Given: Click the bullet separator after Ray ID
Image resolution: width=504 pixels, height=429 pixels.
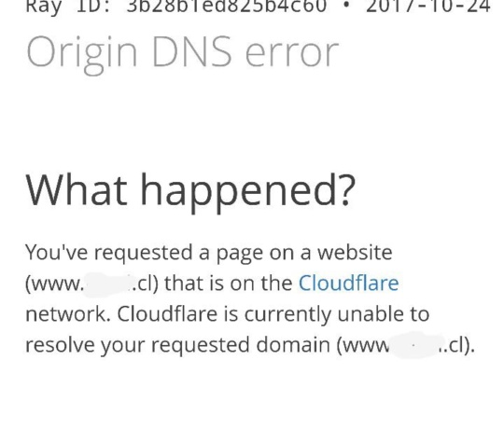Looking at the screenshot, I should [x=346, y=6].
